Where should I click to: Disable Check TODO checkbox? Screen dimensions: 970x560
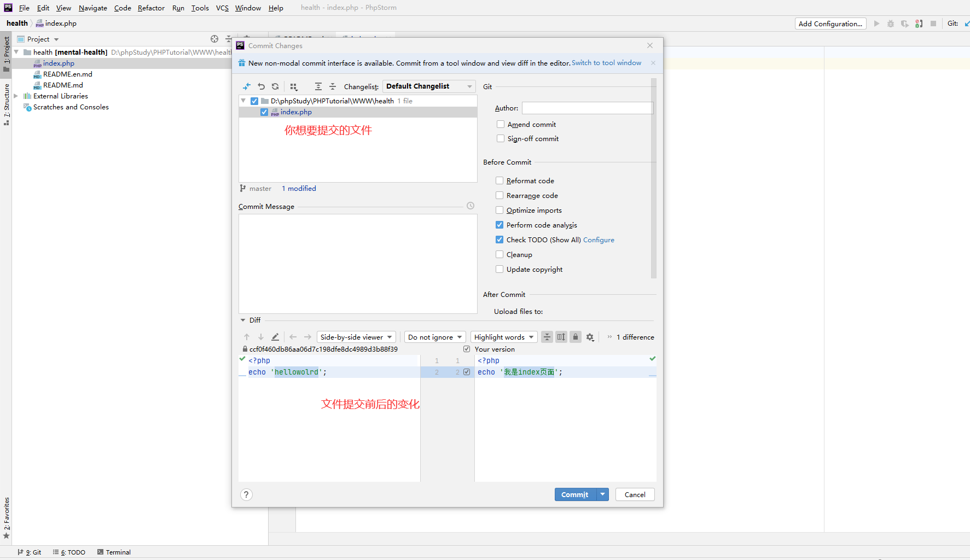tap(499, 240)
